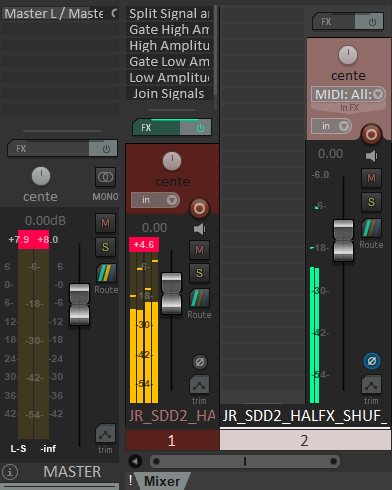Solo track 2

[x=371, y=202]
